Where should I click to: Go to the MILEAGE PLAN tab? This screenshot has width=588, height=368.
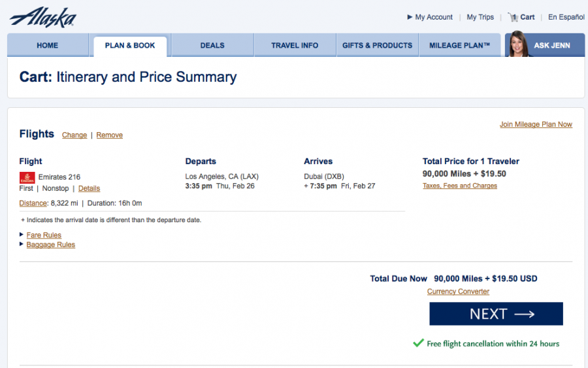click(x=460, y=46)
